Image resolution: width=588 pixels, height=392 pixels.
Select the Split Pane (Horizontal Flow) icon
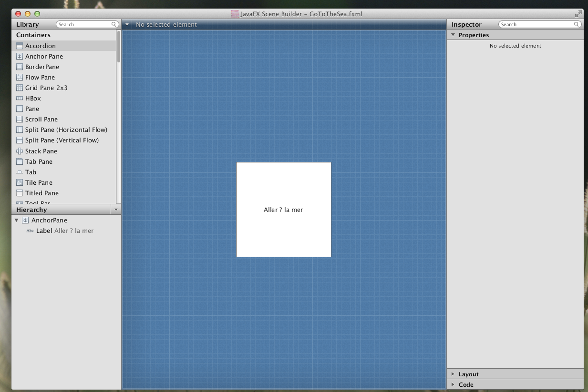20,130
